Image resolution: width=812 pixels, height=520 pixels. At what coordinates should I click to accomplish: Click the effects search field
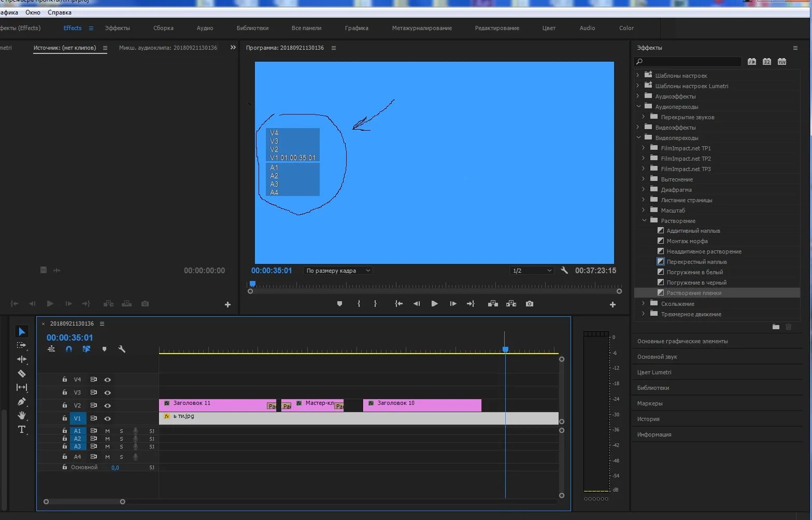(688, 62)
